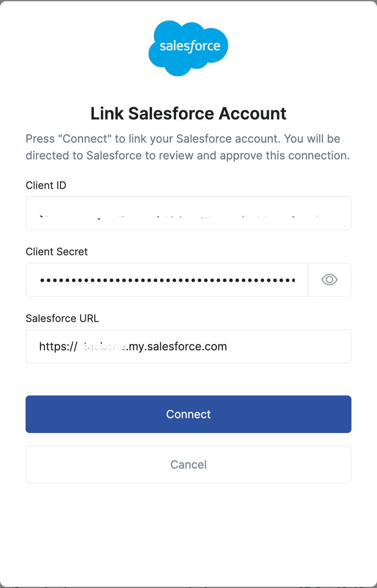Click the Salesforce URL label

pyautogui.click(x=62, y=318)
